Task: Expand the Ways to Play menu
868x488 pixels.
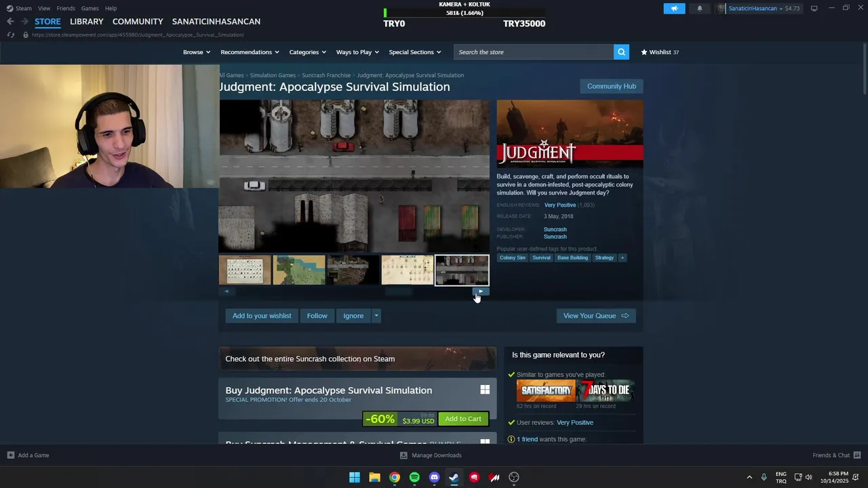Action: (358, 52)
